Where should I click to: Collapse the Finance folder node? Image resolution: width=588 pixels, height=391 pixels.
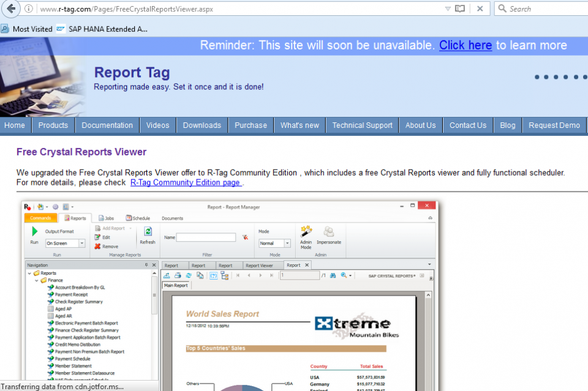click(36, 280)
